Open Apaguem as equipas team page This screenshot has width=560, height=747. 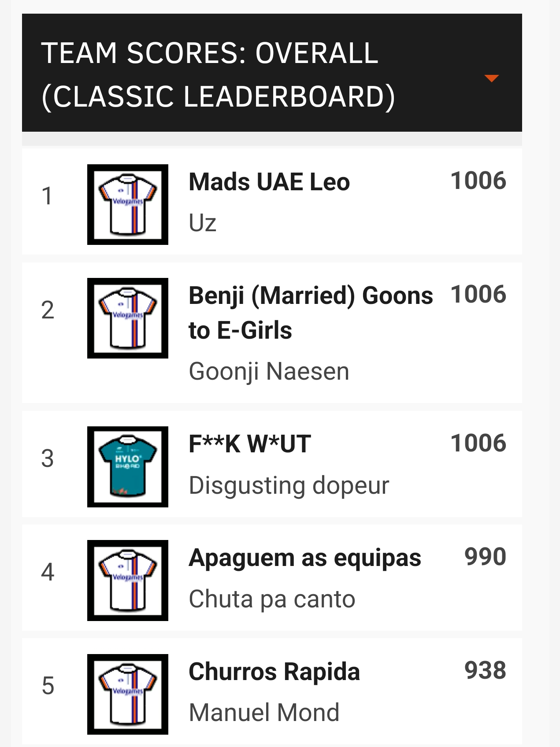[305, 558]
